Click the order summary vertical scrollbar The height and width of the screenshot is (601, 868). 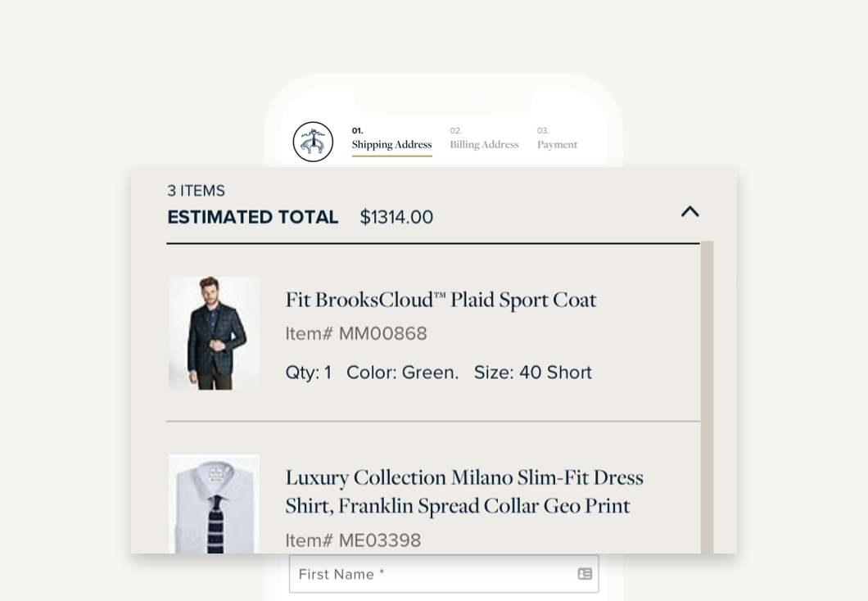tap(707, 397)
